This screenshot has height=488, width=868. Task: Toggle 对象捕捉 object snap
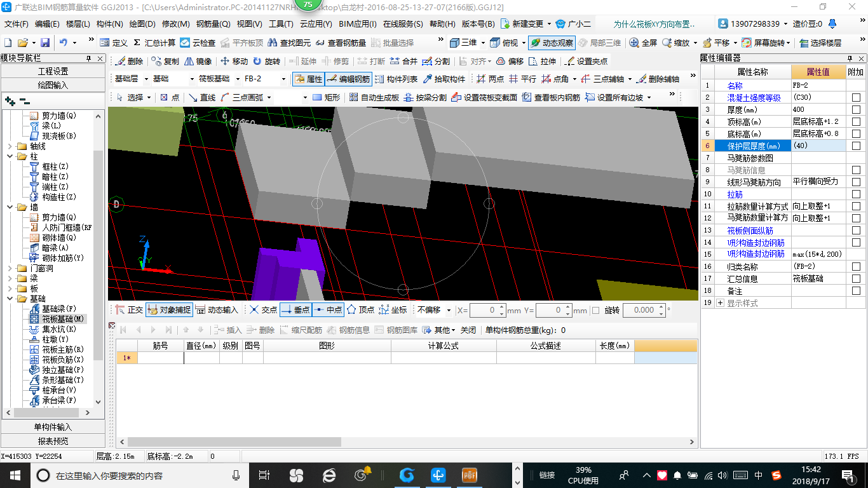click(x=168, y=309)
